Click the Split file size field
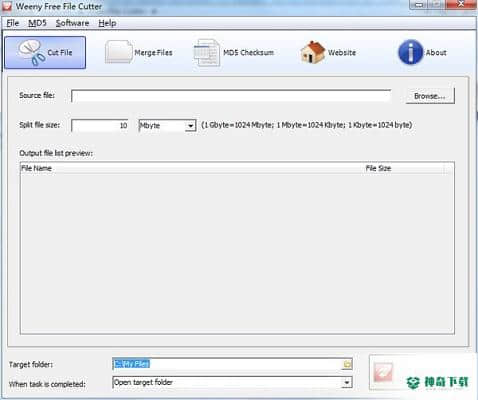This screenshot has width=478, height=400. pyautogui.click(x=100, y=126)
